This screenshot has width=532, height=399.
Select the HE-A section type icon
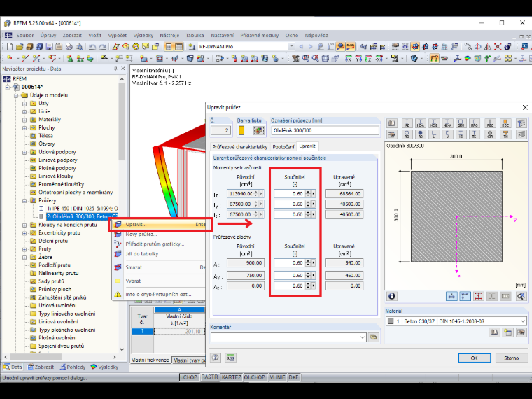pyautogui.click(x=421, y=123)
